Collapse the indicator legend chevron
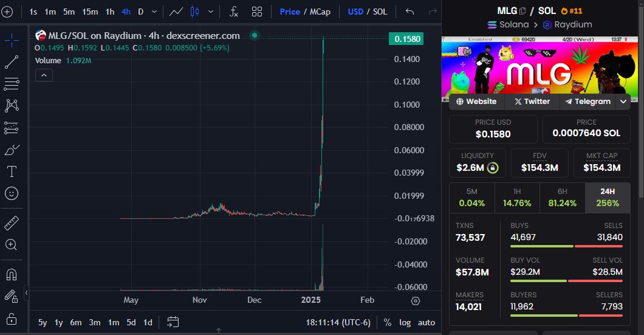Screen dimensions: 644x335 pyautogui.click(x=44, y=75)
